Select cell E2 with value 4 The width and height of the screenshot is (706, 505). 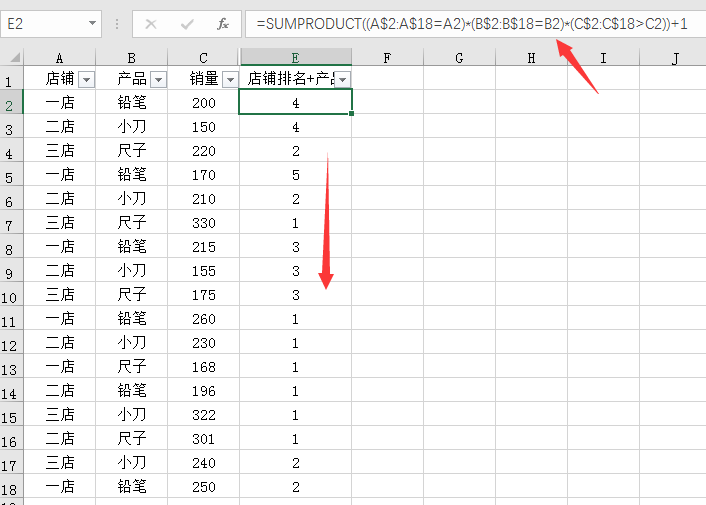(x=295, y=103)
